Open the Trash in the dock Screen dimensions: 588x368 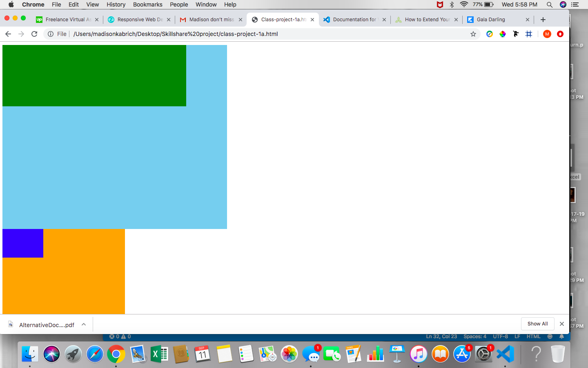(558, 354)
